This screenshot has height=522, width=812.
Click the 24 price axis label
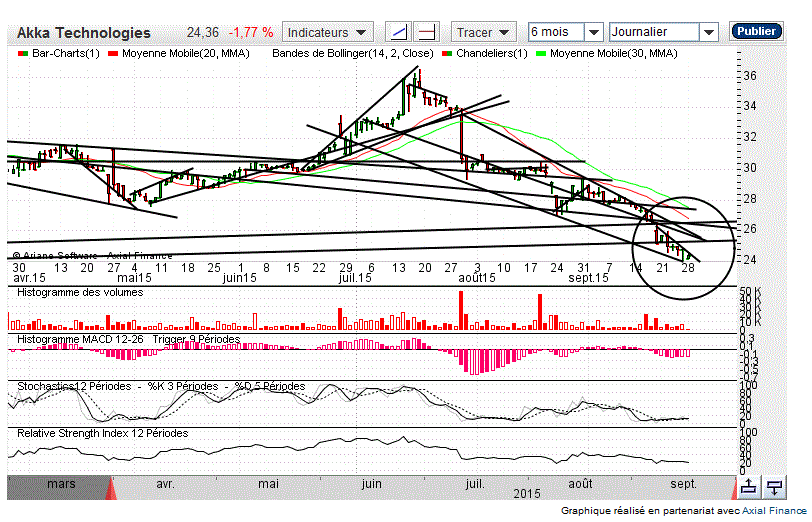click(x=749, y=260)
